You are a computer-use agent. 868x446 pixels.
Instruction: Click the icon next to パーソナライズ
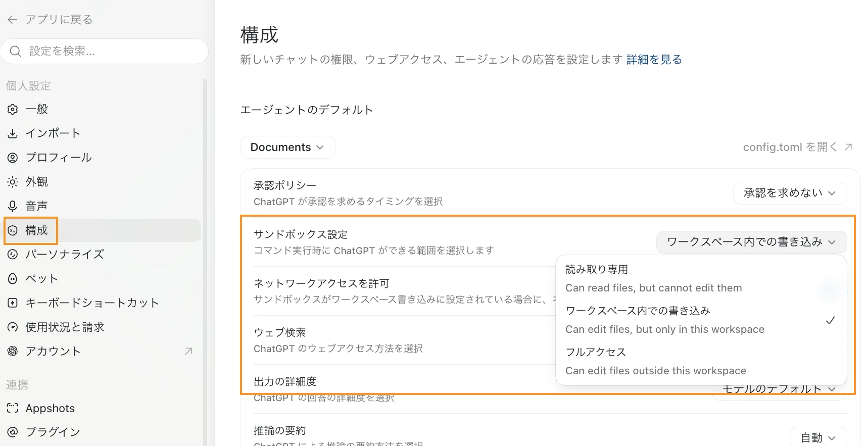tap(13, 255)
